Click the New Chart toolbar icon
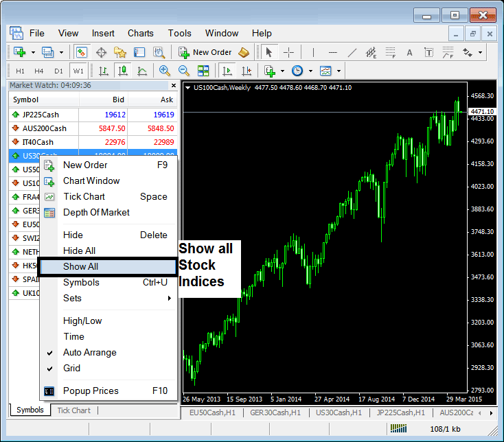Image resolution: width=504 pixels, height=442 pixels. tap(20, 52)
